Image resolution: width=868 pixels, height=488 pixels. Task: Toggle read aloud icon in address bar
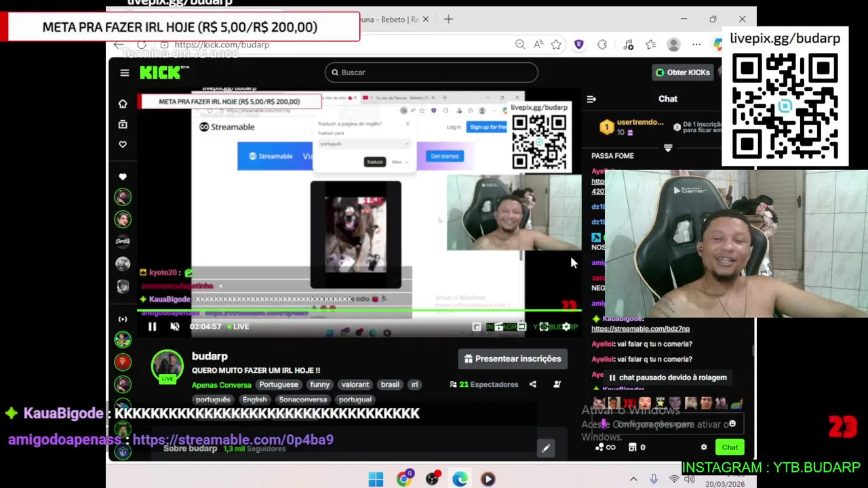(538, 45)
